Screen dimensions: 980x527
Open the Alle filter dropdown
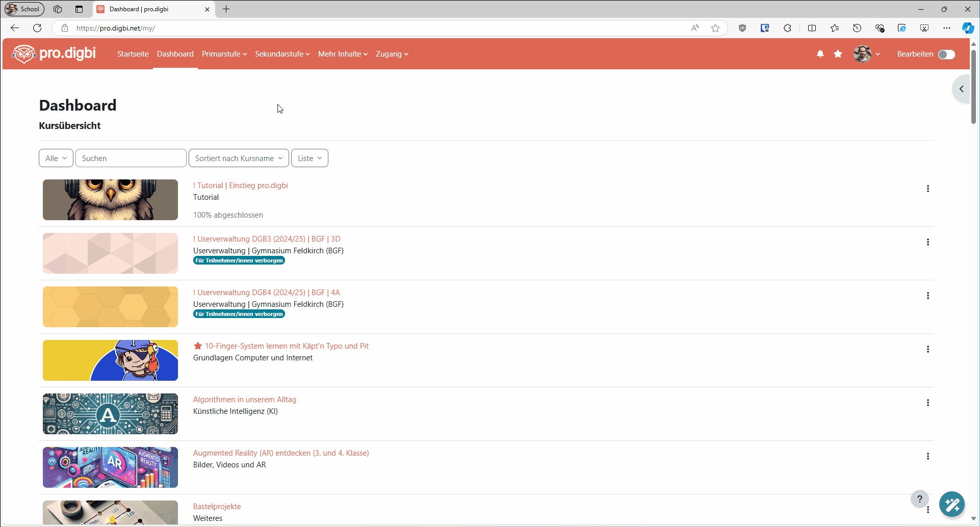click(x=56, y=158)
